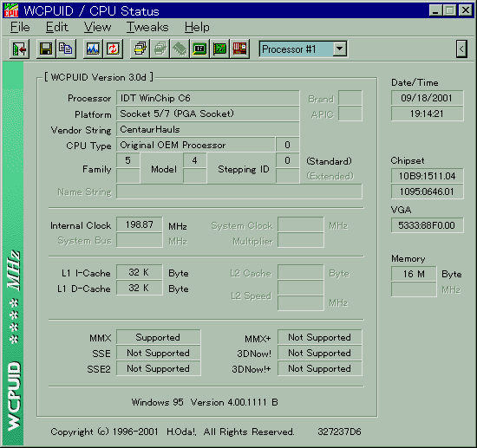Click the red motherboard icon
477x448 pixels.
tap(240, 49)
